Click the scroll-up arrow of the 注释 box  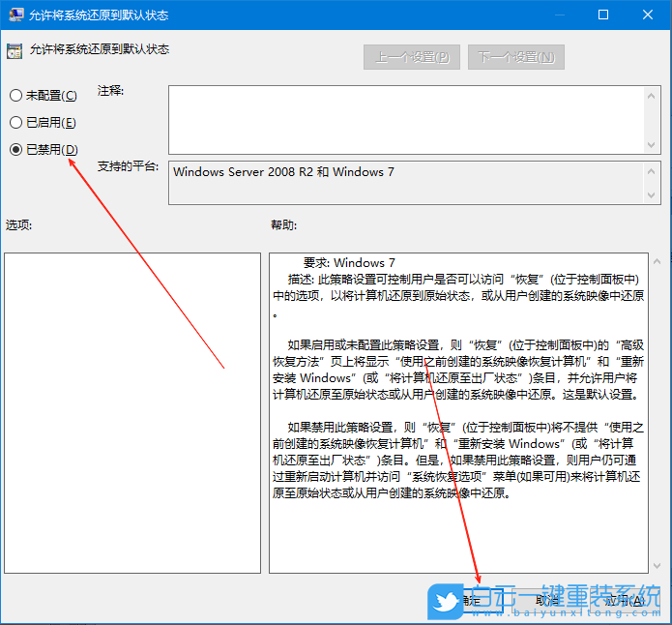651,96
